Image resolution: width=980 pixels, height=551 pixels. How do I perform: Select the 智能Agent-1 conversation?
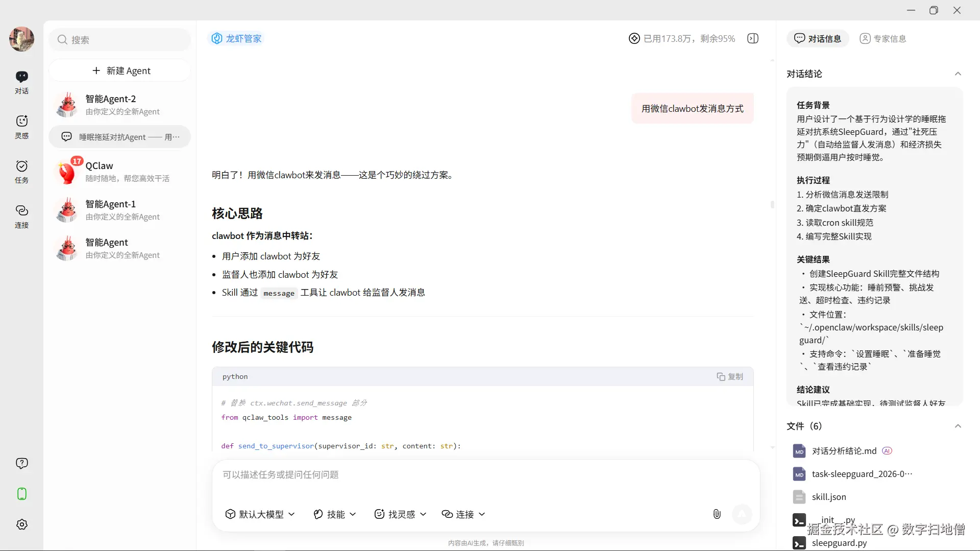120,210
